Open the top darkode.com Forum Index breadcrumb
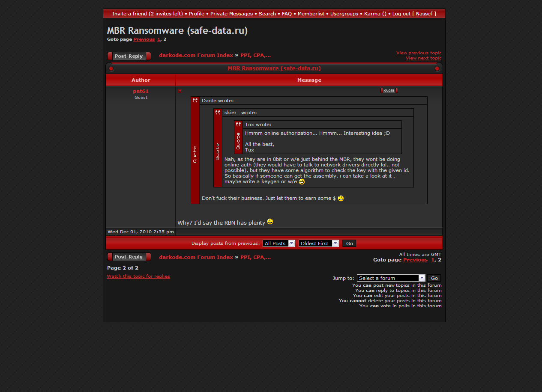The image size is (542, 392). coord(196,55)
